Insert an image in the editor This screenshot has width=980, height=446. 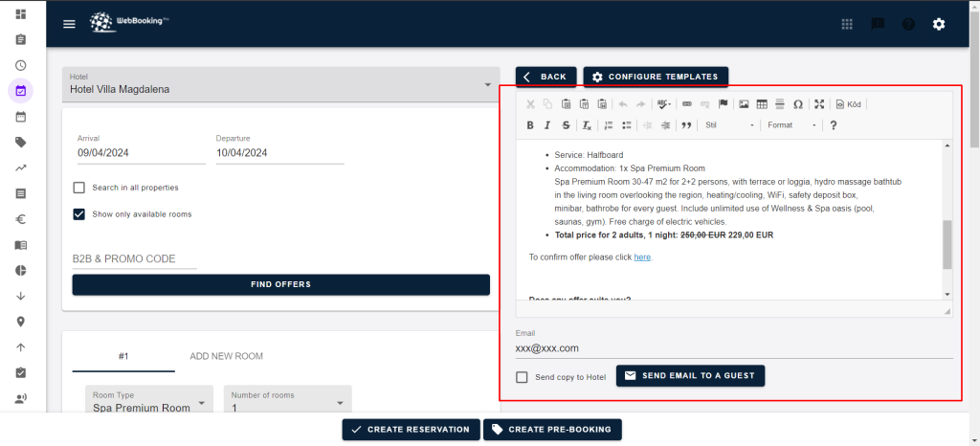(x=744, y=104)
